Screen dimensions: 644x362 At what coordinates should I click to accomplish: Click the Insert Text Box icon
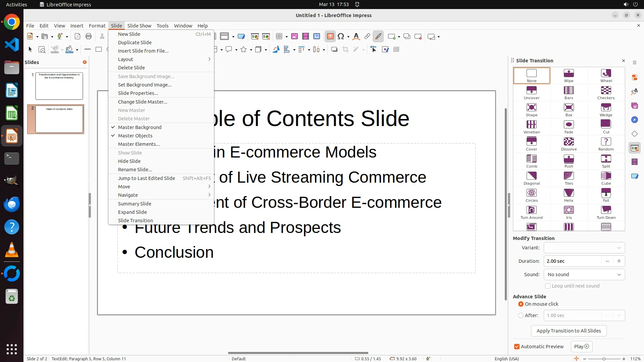(x=330, y=37)
